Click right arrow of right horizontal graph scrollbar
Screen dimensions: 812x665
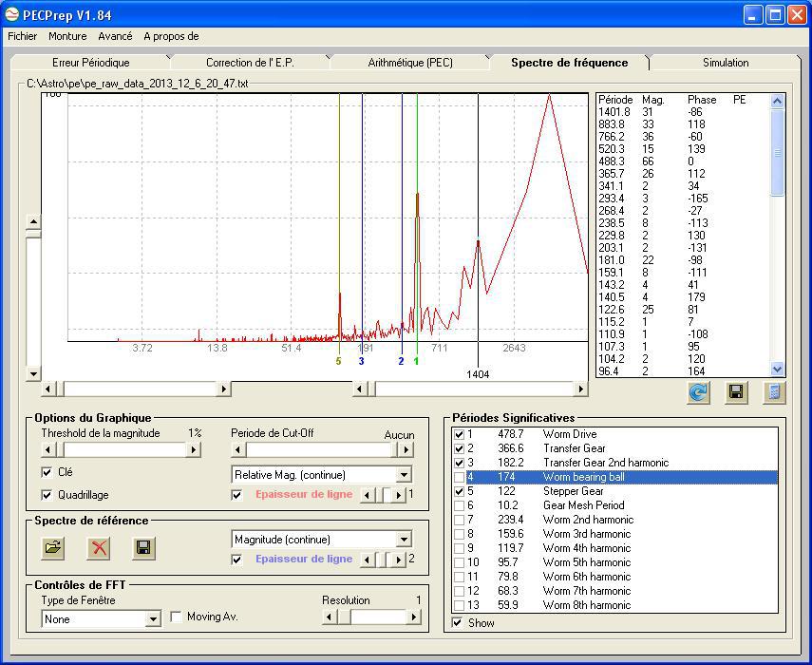(580, 389)
